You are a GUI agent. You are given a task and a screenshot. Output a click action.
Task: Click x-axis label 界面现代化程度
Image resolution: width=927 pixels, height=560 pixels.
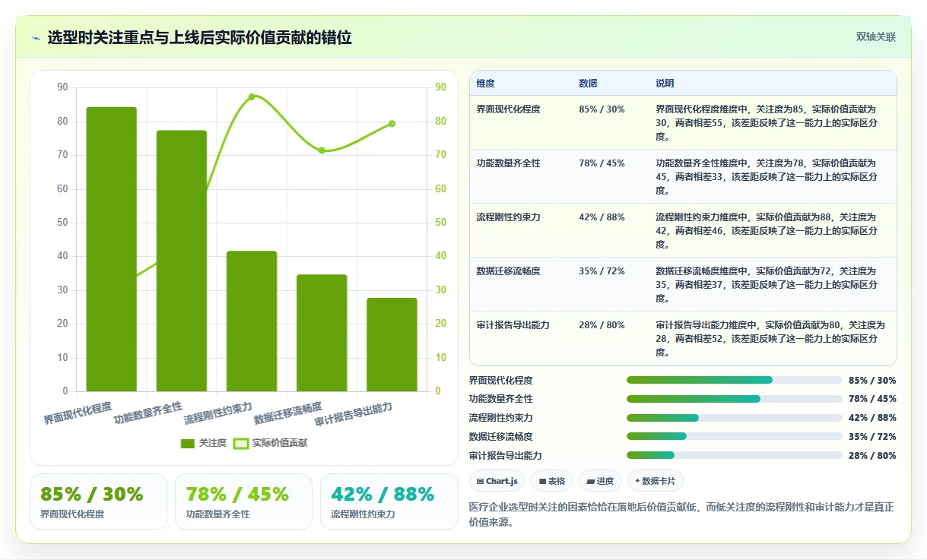78,413
